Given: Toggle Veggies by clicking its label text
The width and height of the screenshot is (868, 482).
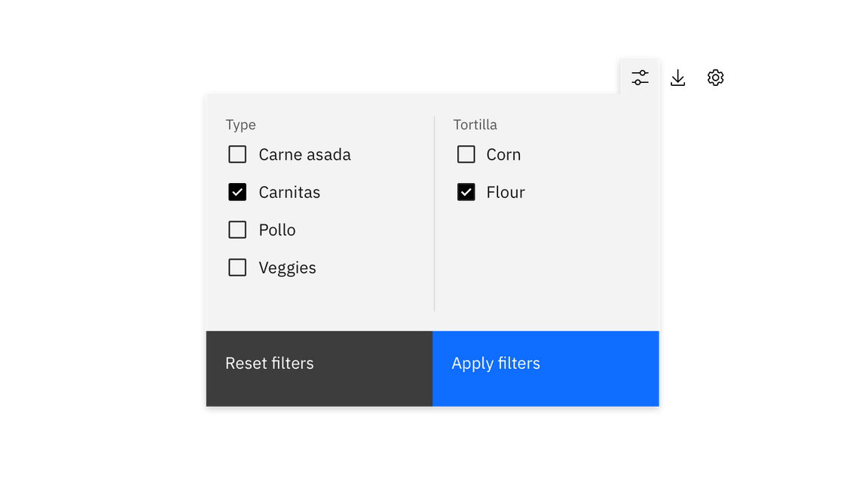Looking at the screenshot, I should (287, 267).
